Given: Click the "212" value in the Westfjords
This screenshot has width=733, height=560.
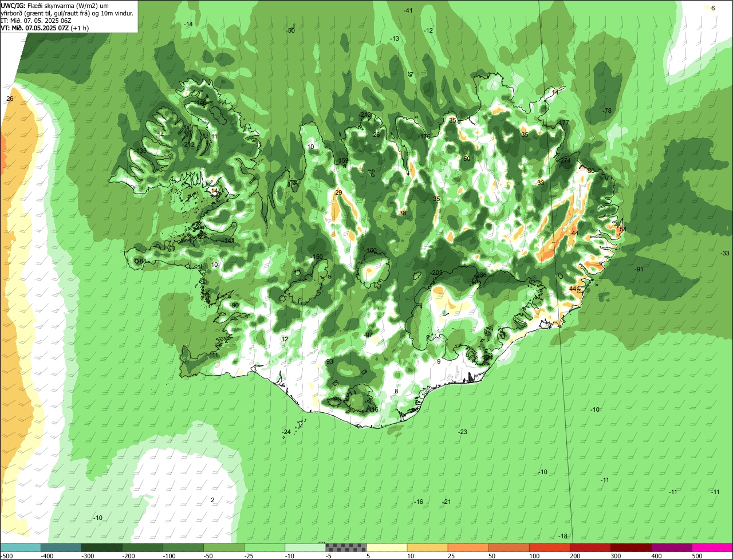Looking at the screenshot, I should click(189, 144).
